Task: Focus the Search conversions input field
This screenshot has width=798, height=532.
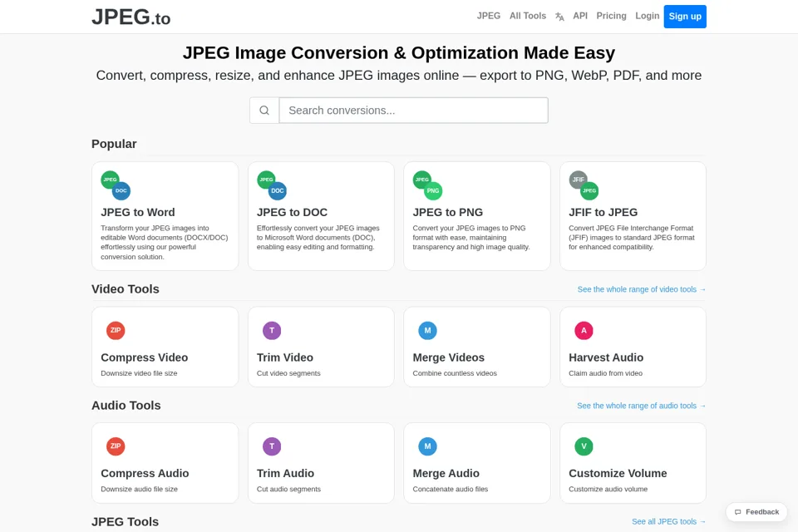Action: click(414, 111)
